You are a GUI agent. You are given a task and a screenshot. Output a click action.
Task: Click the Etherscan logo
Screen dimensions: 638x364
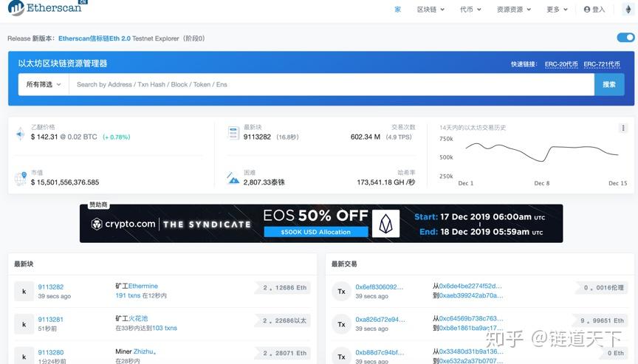47,7
